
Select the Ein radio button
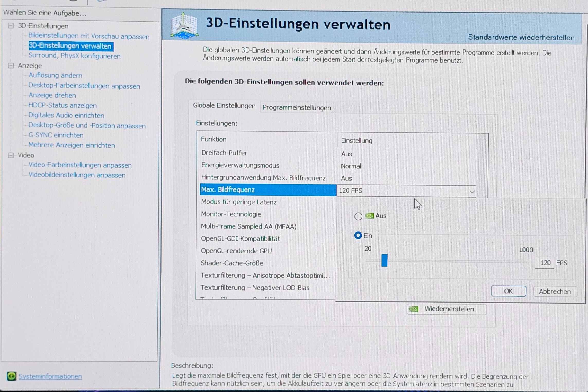358,235
